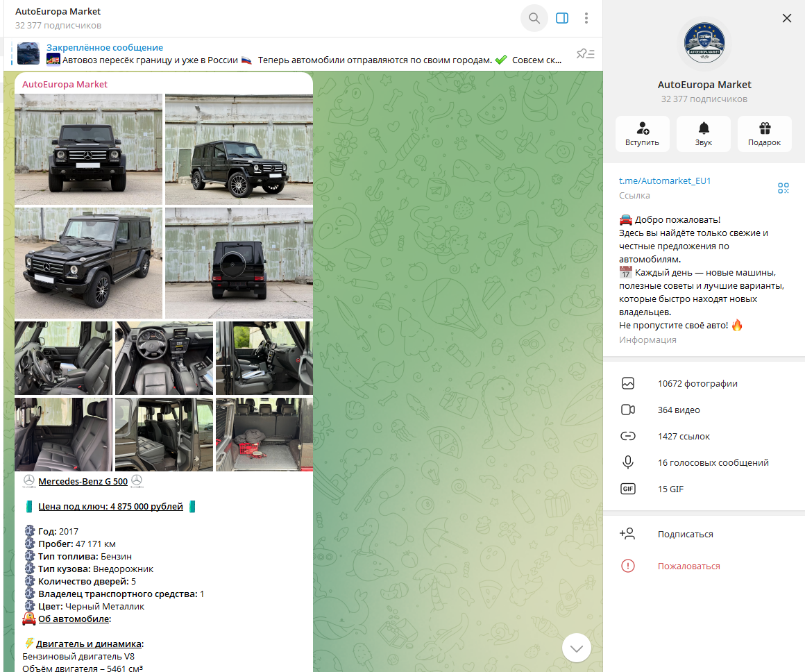Click the channel avatar logo
805x672 pixels.
click(704, 44)
